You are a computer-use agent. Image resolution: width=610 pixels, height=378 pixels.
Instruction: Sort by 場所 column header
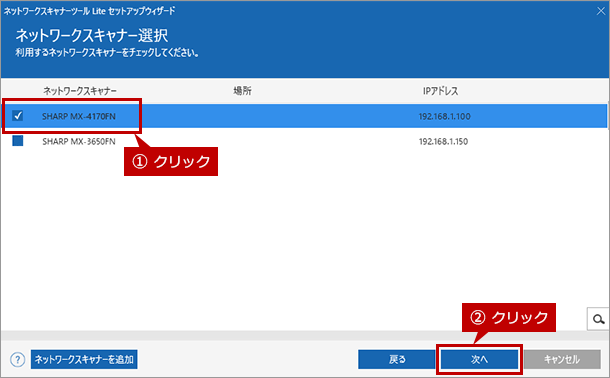tap(242, 91)
